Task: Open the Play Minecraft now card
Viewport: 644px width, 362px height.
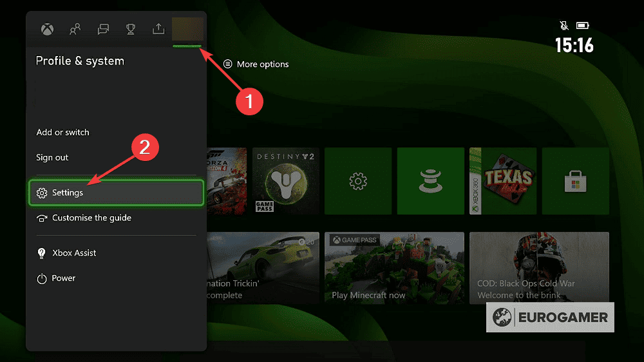Action: [394, 267]
